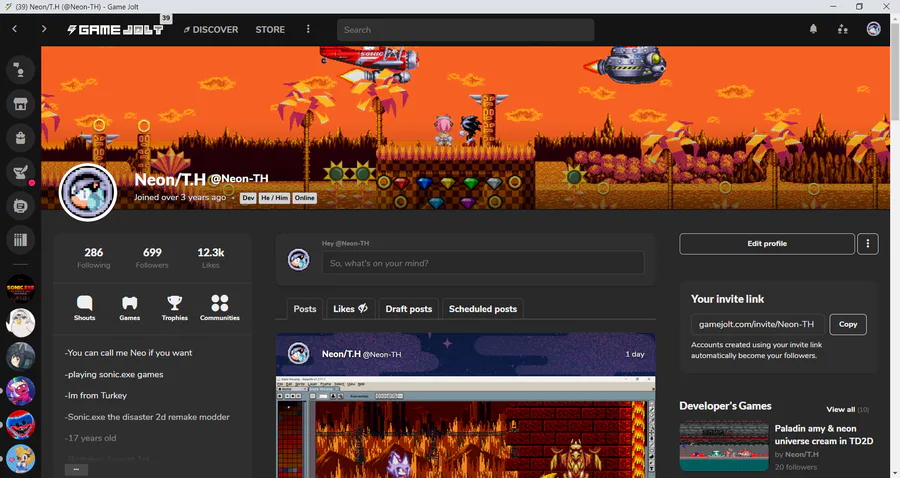Open the library icon in left sidebar
The image size is (900, 478).
[x=20, y=239]
